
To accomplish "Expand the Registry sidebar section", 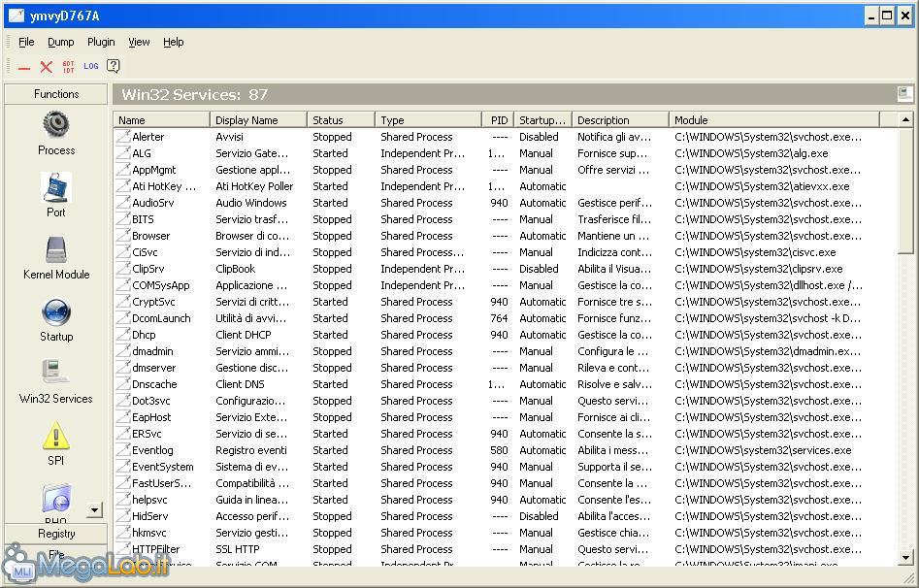I will [56, 534].
